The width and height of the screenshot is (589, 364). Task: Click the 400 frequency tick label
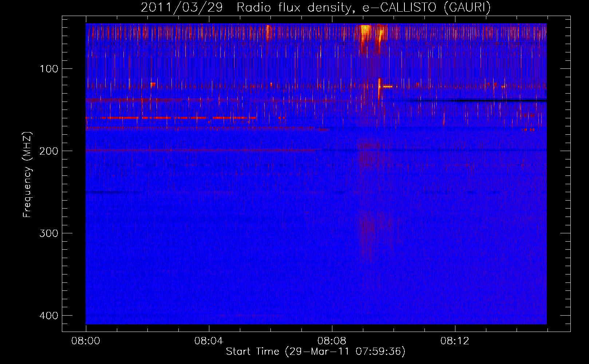[49, 316]
